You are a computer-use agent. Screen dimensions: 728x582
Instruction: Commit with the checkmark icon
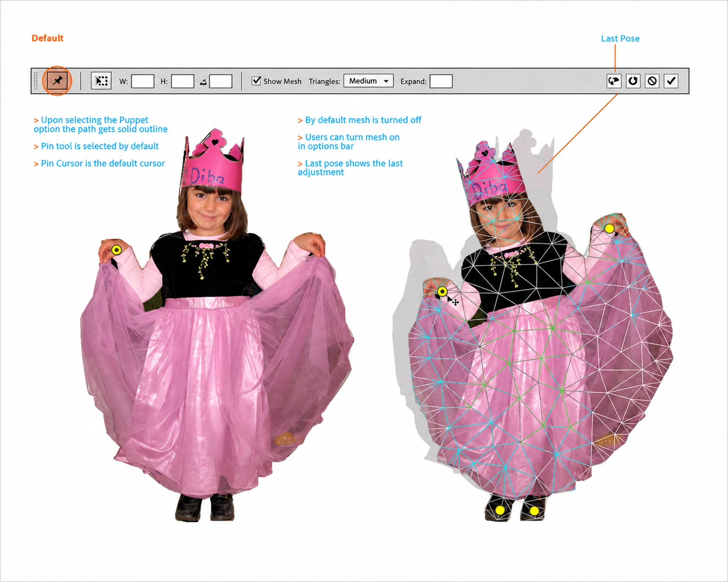pos(671,81)
